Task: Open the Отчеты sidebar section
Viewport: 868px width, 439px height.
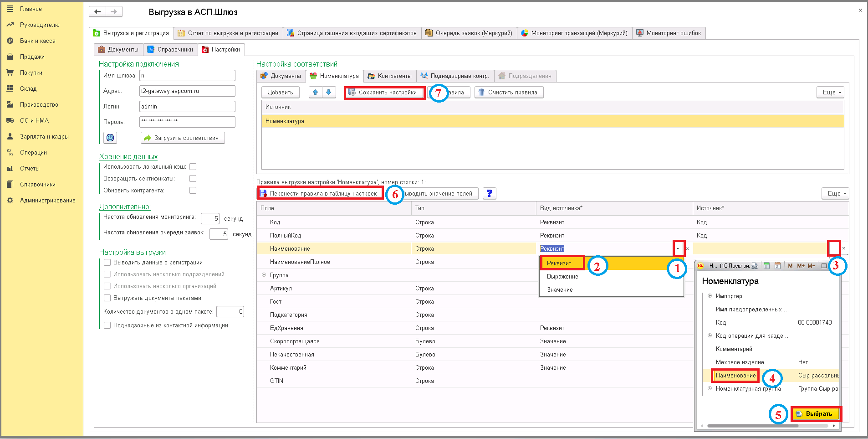Action: pos(30,168)
